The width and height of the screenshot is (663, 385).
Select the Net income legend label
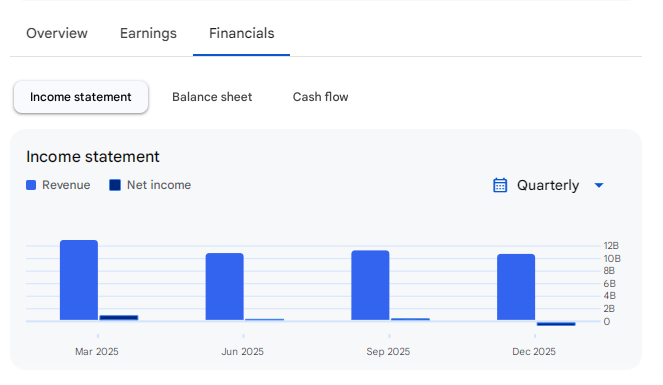pos(159,185)
